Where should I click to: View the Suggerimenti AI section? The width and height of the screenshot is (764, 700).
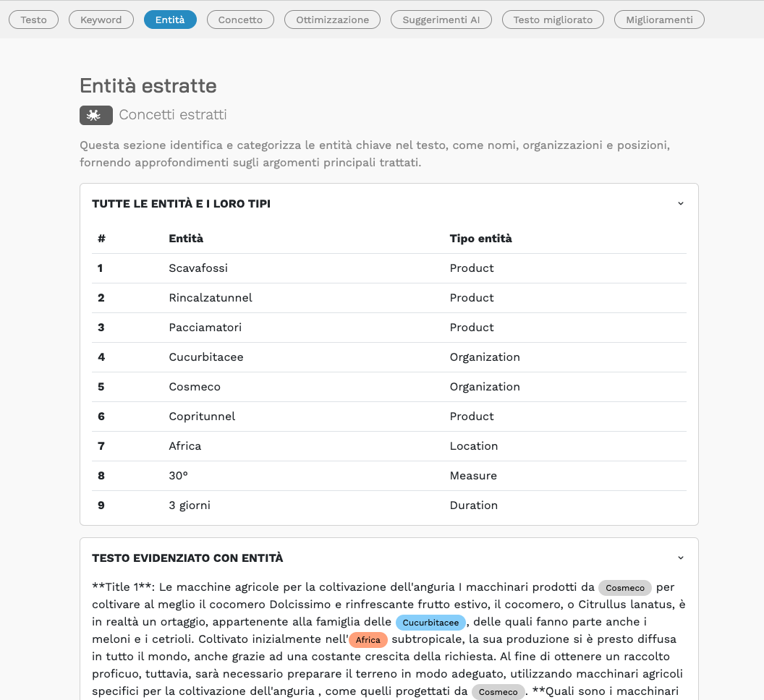pos(441,20)
